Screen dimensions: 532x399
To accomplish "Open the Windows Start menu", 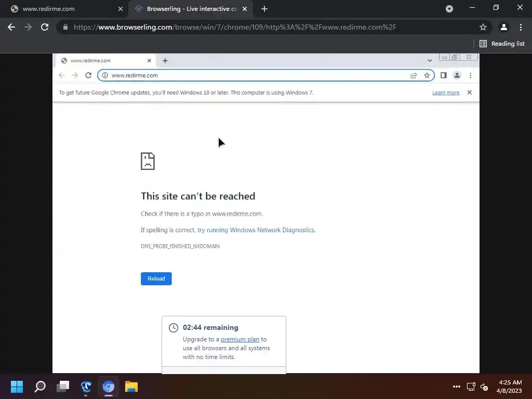I will [x=17, y=387].
